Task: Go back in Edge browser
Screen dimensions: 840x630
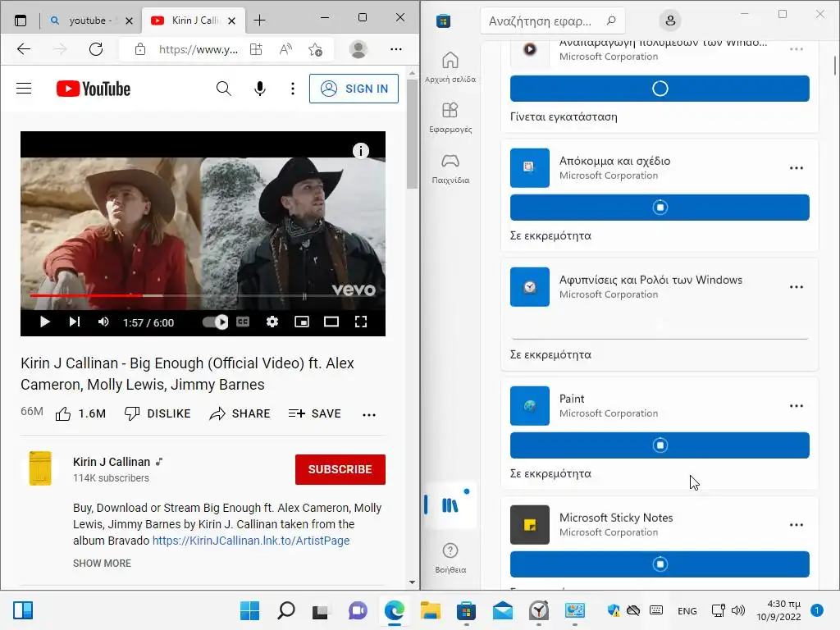Action: coord(24,49)
